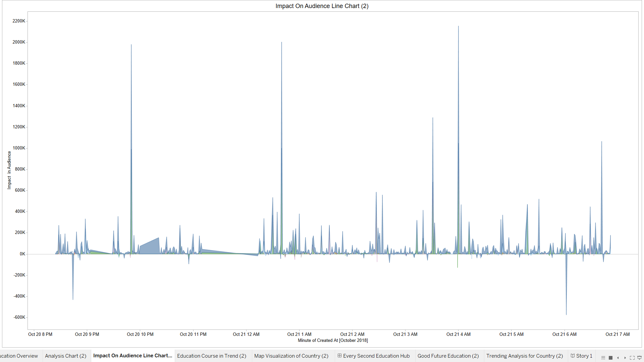
Task: Open Trending Analysis for Country (2) tab
Action: 525,356
